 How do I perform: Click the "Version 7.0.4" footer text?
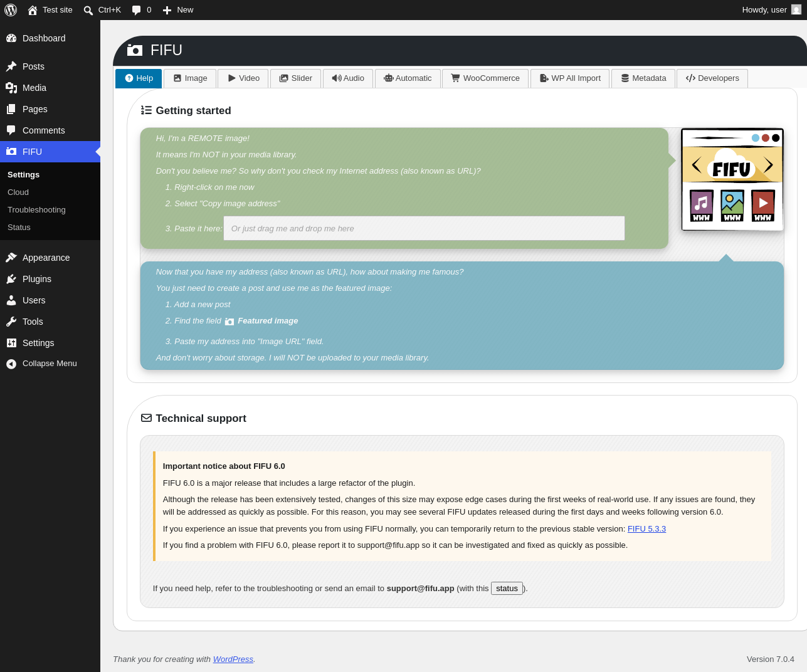[x=770, y=659]
